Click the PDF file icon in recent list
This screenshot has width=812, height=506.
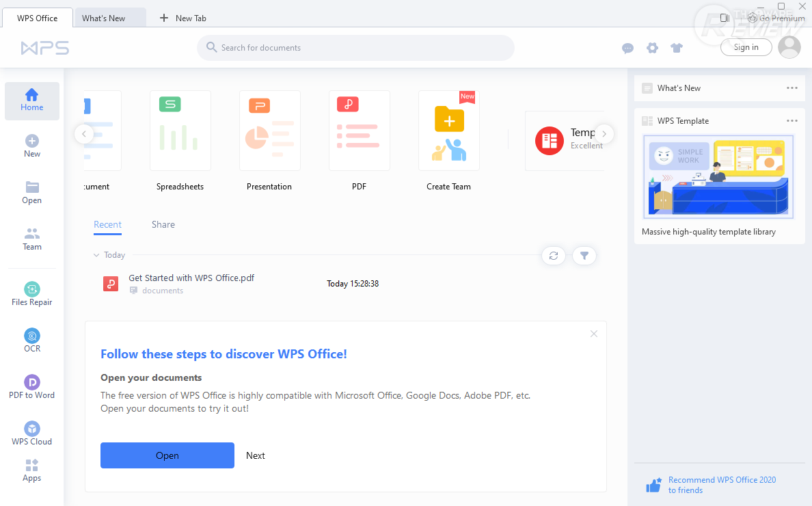click(111, 284)
